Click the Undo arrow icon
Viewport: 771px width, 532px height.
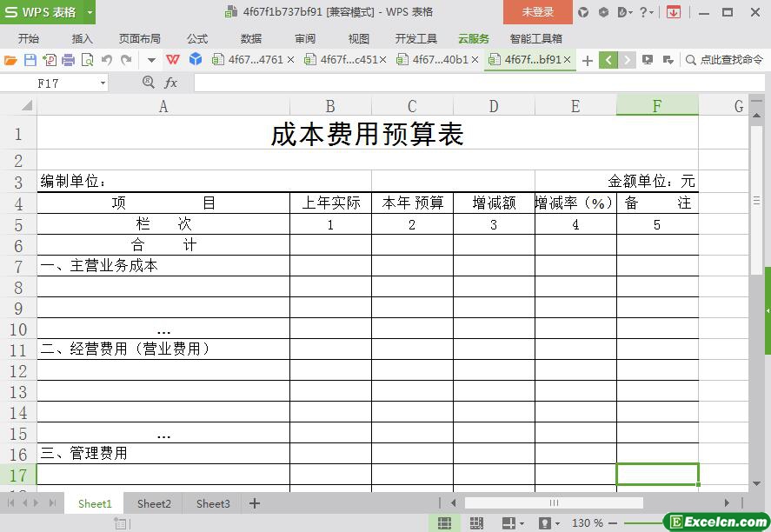click(107, 60)
